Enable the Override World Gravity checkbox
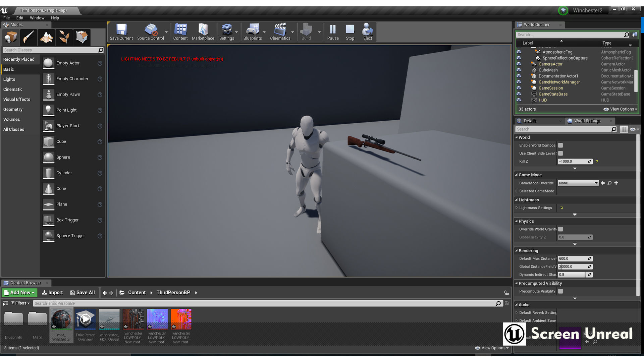Screen dimensions: 644x362 click(560, 229)
